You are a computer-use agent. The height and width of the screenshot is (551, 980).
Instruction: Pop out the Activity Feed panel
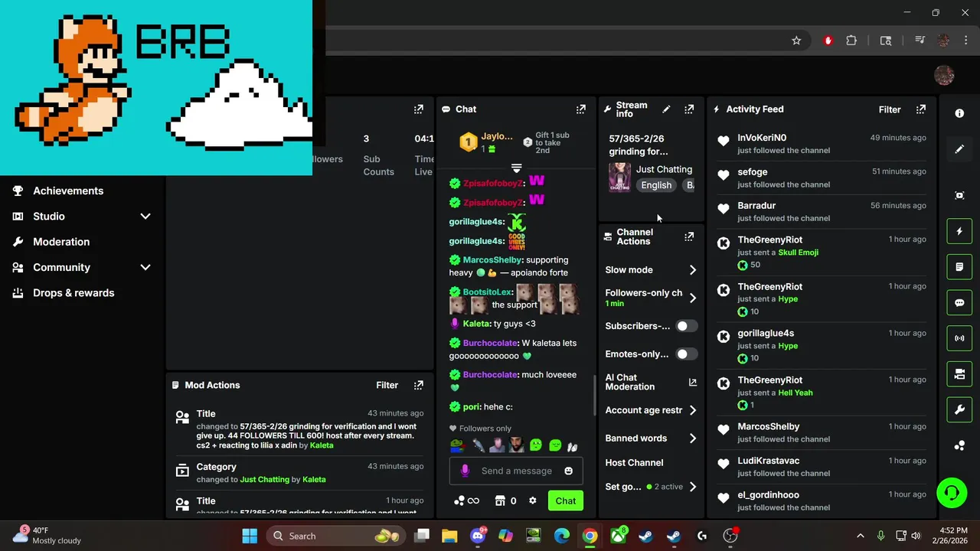921,109
